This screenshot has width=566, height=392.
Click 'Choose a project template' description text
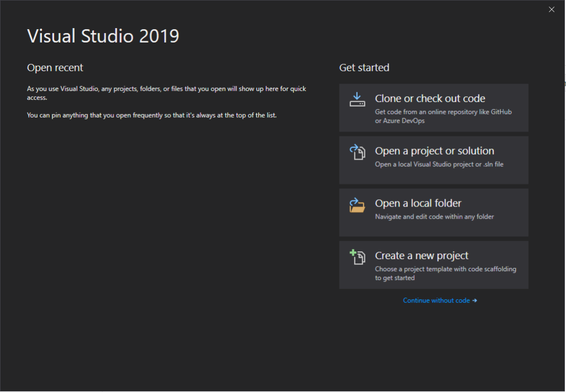[x=446, y=273]
